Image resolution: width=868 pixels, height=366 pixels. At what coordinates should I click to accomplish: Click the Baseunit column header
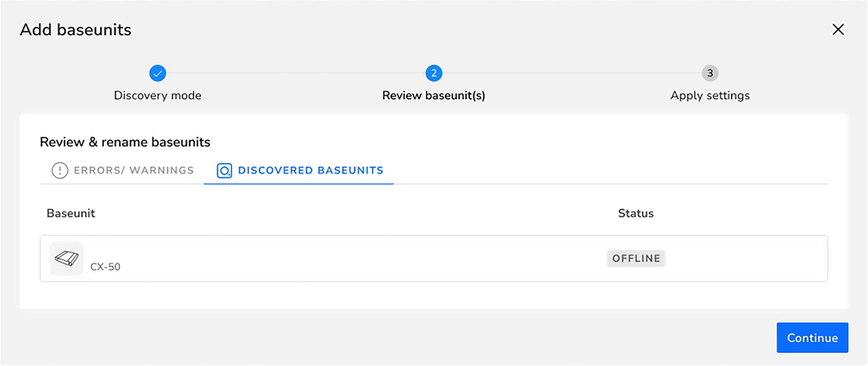pos(71,213)
